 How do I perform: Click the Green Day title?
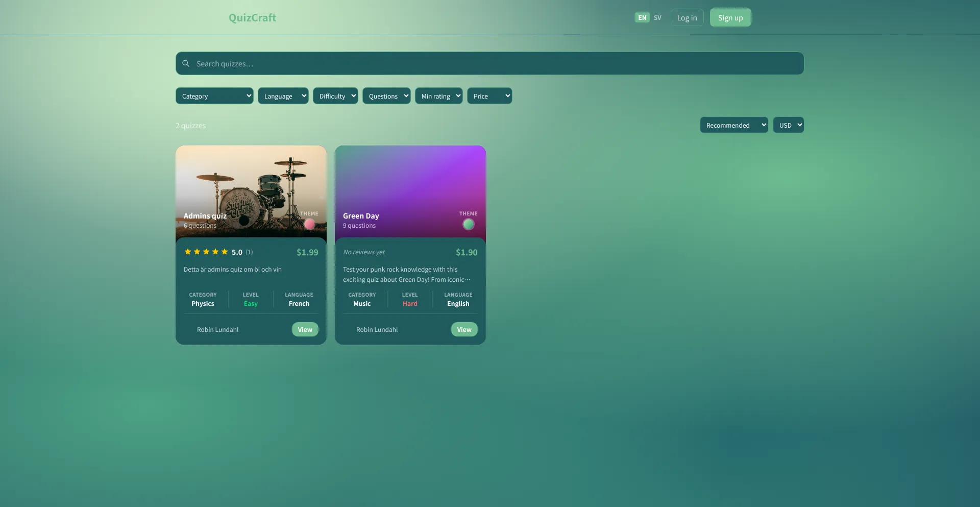(361, 216)
